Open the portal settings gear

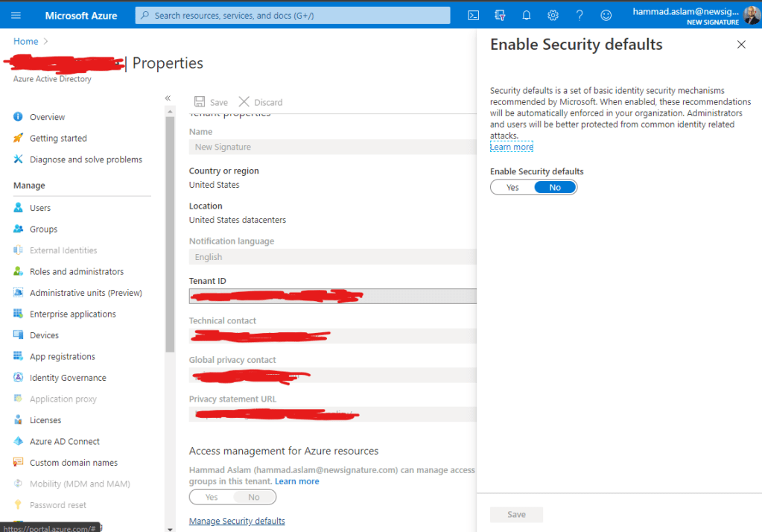[x=553, y=15]
